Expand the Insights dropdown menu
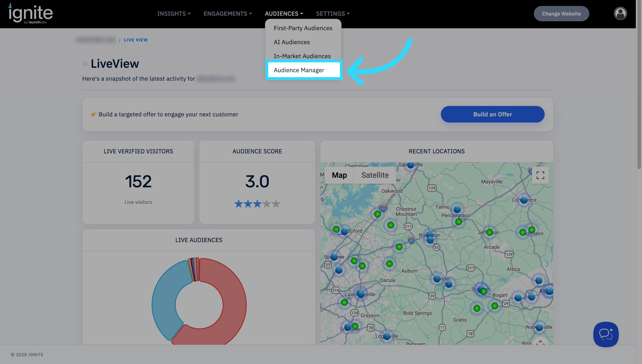This screenshot has height=364, width=642. (x=174, y=13)
